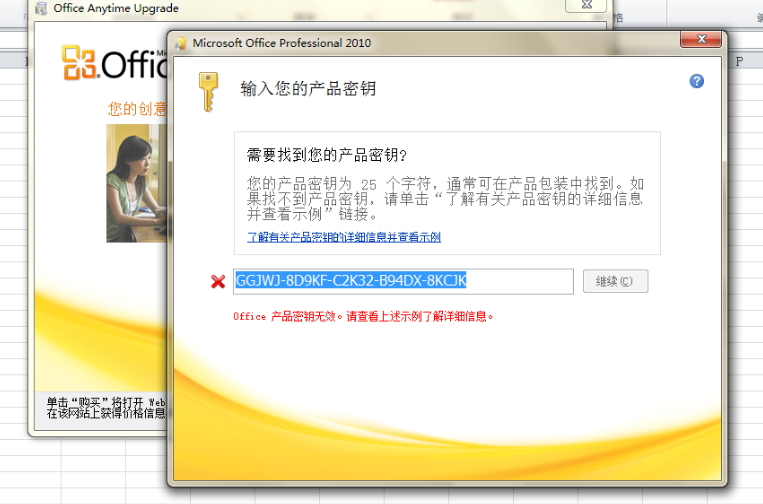Click the product key input field

pyautogui.click(x=403, y=281)
